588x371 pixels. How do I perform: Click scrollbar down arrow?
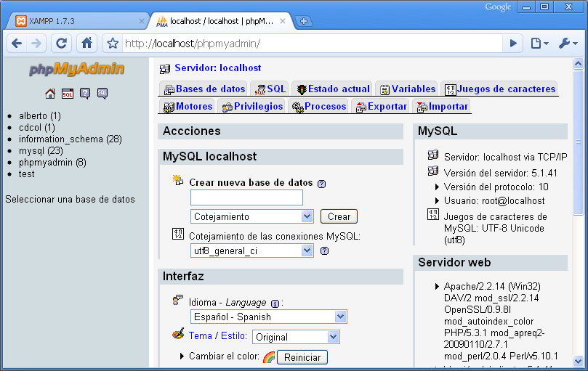578,362
